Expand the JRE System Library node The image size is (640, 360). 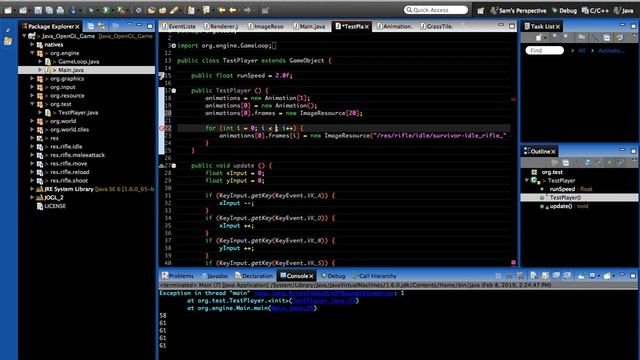(32, 189)
